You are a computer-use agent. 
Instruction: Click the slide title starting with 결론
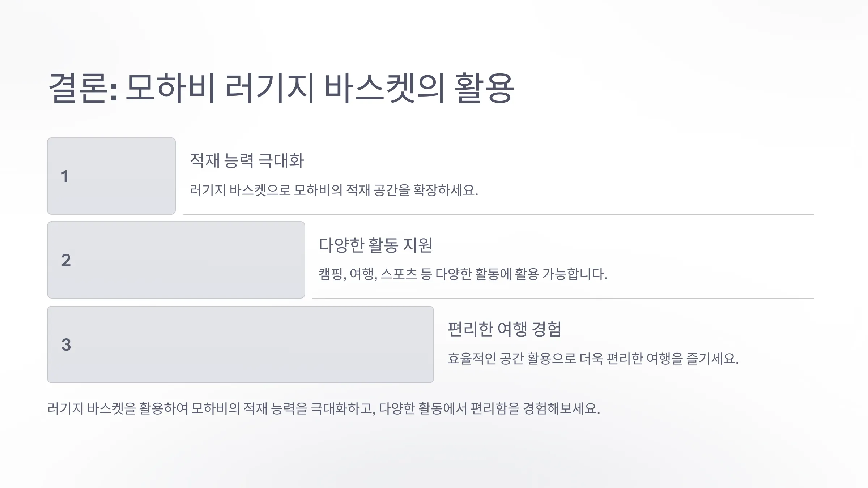tap(281, 88)
